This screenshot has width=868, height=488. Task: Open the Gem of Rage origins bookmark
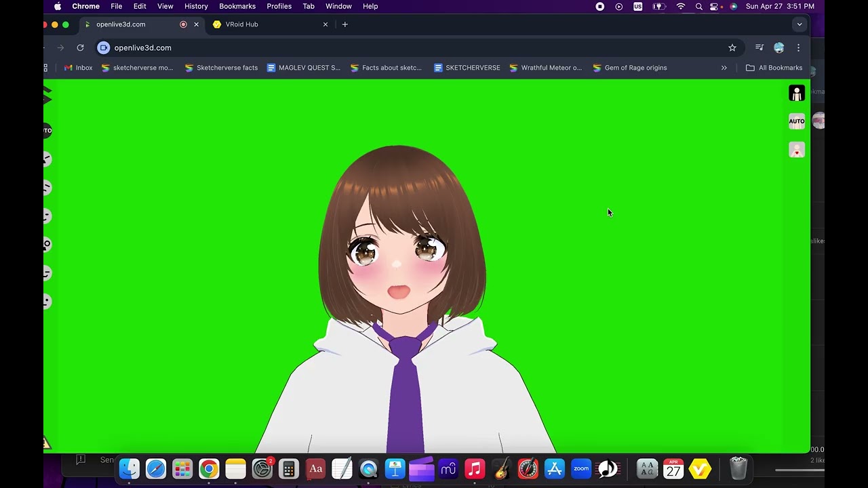(x=630, y=68)
